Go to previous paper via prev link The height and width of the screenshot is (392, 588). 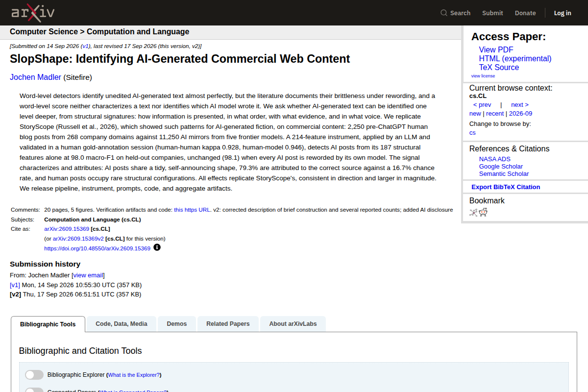pos(482,104)
